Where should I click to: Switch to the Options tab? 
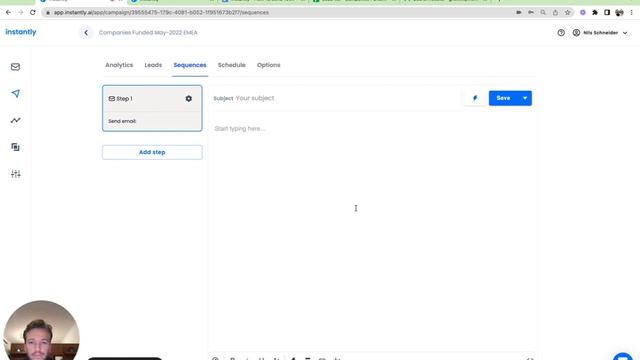point(269,65)
